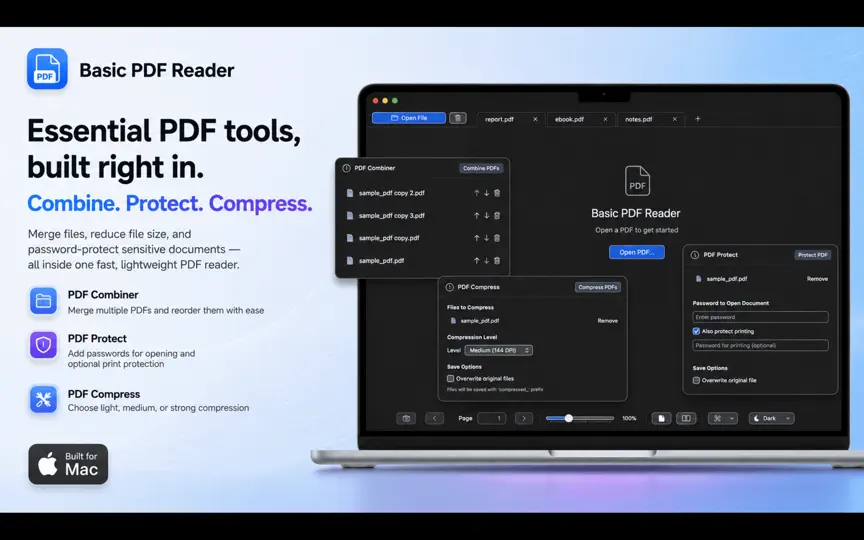Image resolution: width=864 pixels, height=540 pixels.
Task: Click the Combine PDFs button
Action: point(481,168)
